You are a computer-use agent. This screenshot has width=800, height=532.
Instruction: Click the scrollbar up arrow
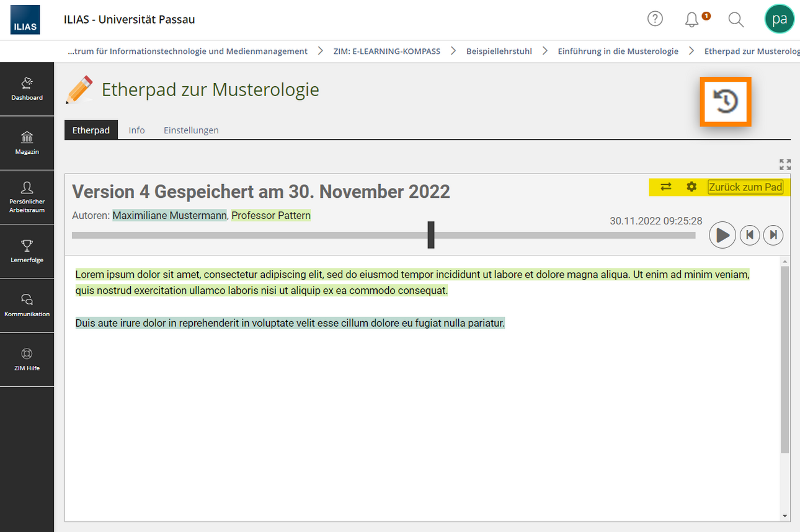tap(785, 261)
